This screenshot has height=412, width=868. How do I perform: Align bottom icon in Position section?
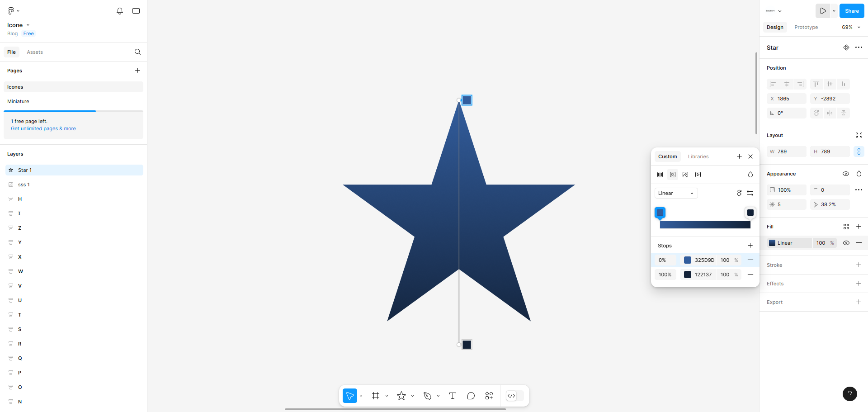[843, 84]
